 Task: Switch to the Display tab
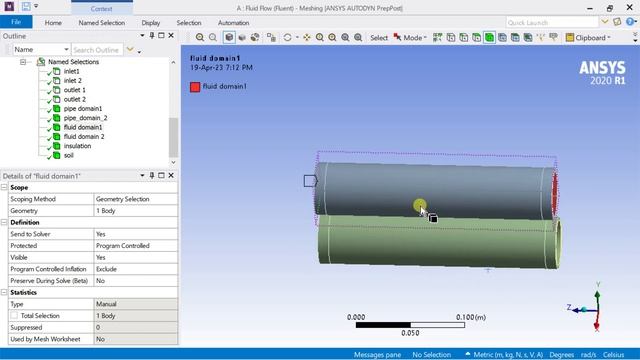[151, 23]
